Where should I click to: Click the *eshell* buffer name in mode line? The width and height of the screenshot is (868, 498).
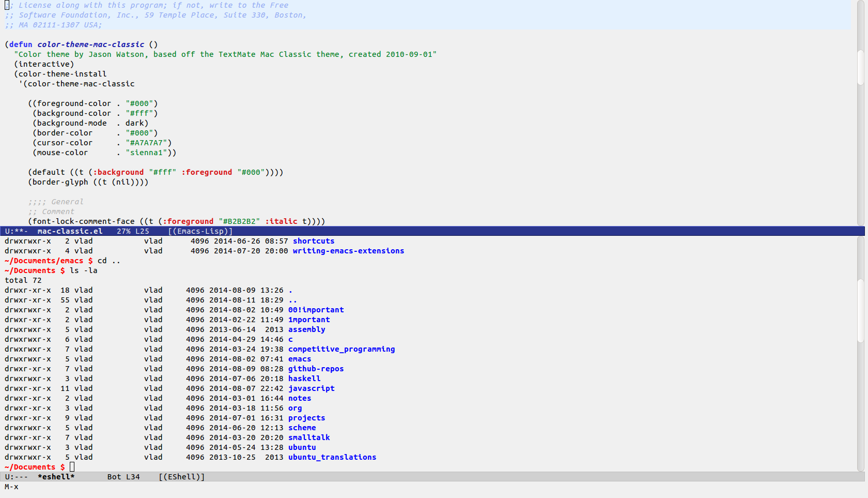(x=56, y=477)
